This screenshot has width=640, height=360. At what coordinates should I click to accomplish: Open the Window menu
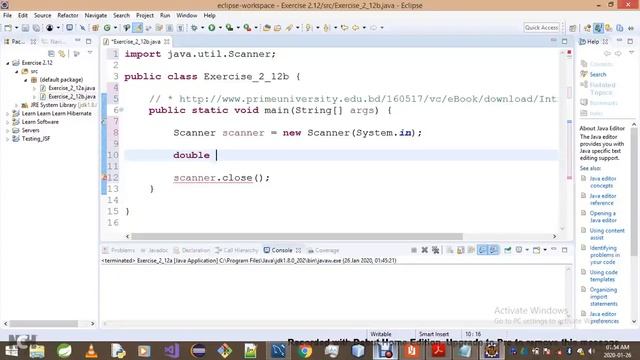(x=187, y=16)
